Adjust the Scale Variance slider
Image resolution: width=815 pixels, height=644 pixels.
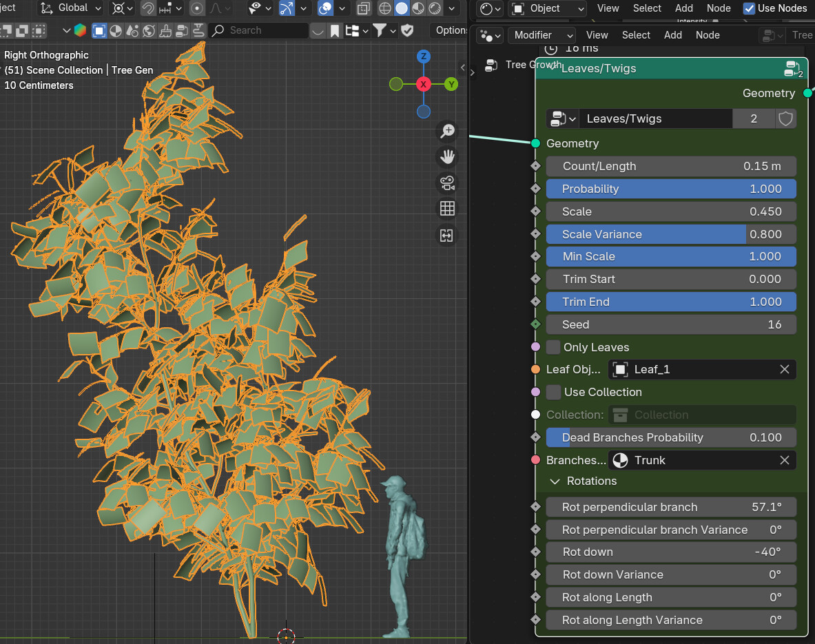pos(671,234)
